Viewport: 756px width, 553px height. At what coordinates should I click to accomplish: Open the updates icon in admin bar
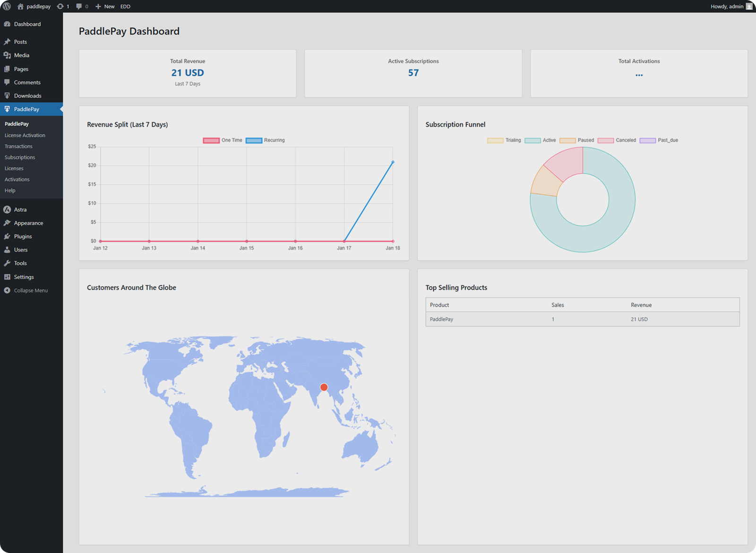point(60,7)
